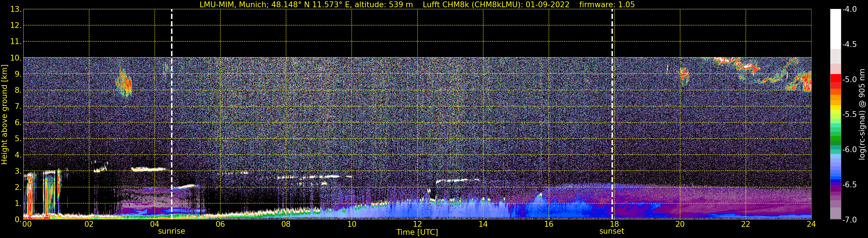Click the time axis tick label 16

(x=549, y=224)
